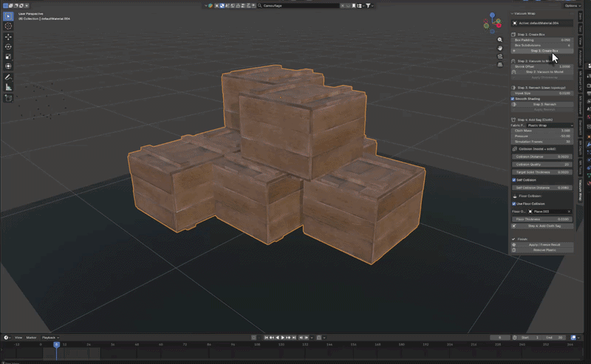
Task: Click the current frame playhead marker
Action: [x=56, y=344]
